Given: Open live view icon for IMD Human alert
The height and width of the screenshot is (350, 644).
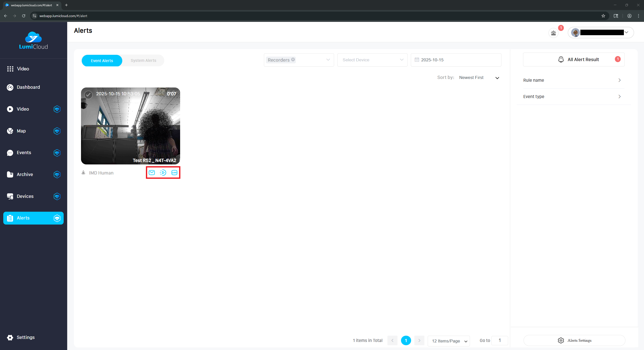Looking at the screenshot, I should coord(174,172).
